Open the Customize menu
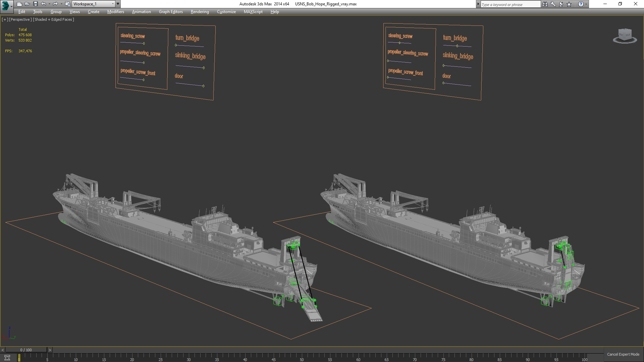This screenshot has width=644, height=362. coord(226,12)
